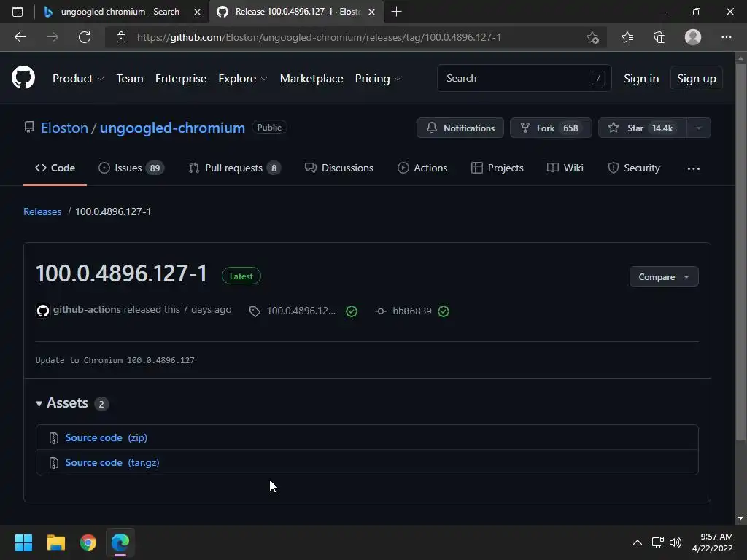
Task: Click the Latest release badge
Action: [241, 276]
